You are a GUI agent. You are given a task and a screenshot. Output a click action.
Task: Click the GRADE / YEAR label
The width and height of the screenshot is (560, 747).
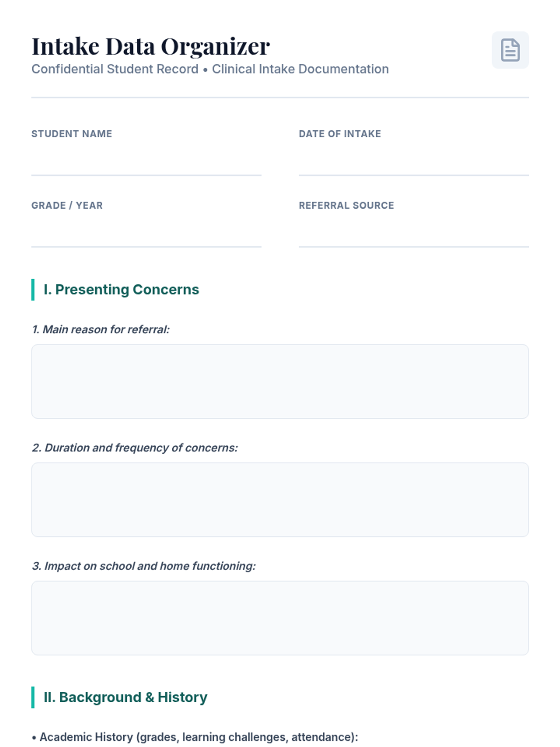pyautogui.click(x=67, y=205)
